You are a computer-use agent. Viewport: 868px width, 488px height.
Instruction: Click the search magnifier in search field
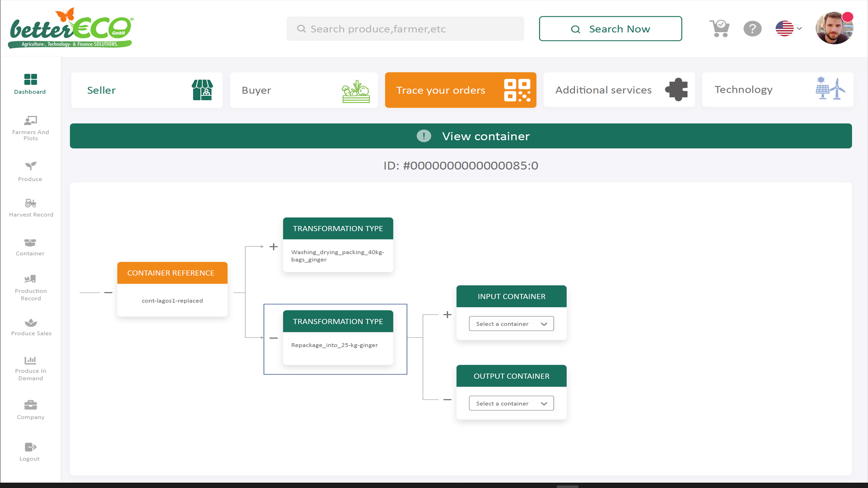[301, 29]
